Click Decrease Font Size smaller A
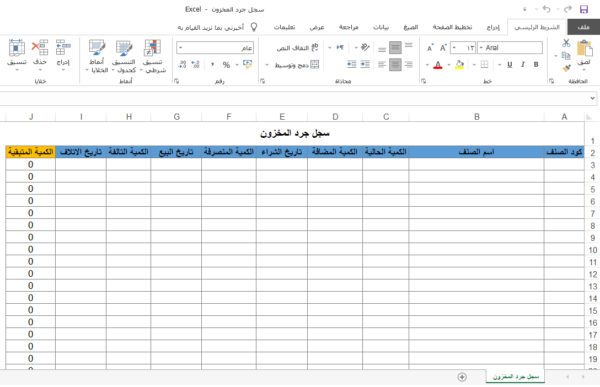 coord(430,48)
